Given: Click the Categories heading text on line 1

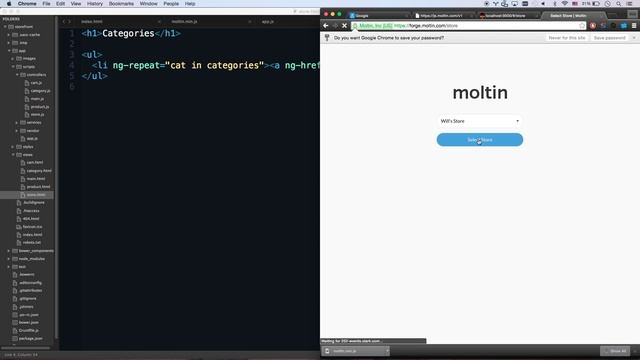Looking at the screenshot, I should (x=128, y=33).
